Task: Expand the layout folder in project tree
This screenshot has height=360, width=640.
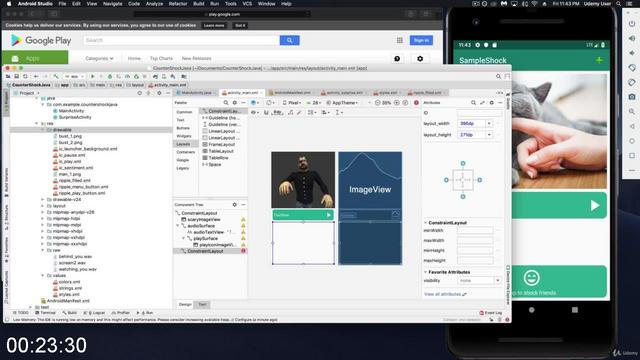Action: click(x=42, y=206)
